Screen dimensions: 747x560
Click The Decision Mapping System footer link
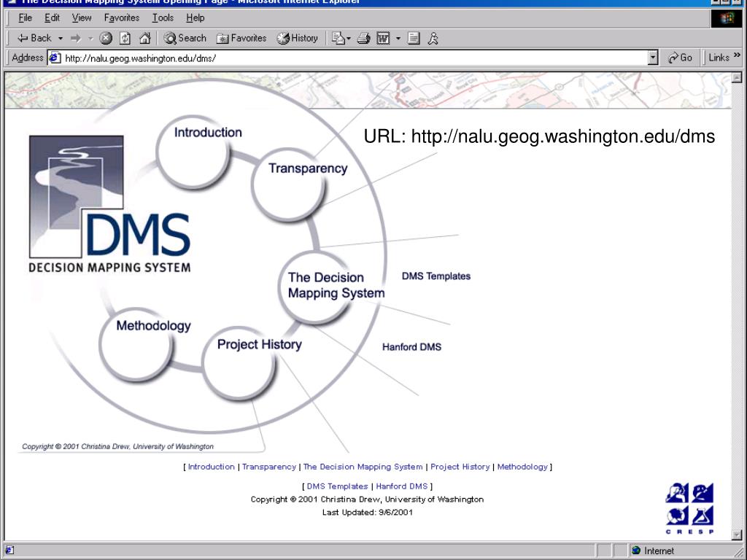(x=363, y=467)
